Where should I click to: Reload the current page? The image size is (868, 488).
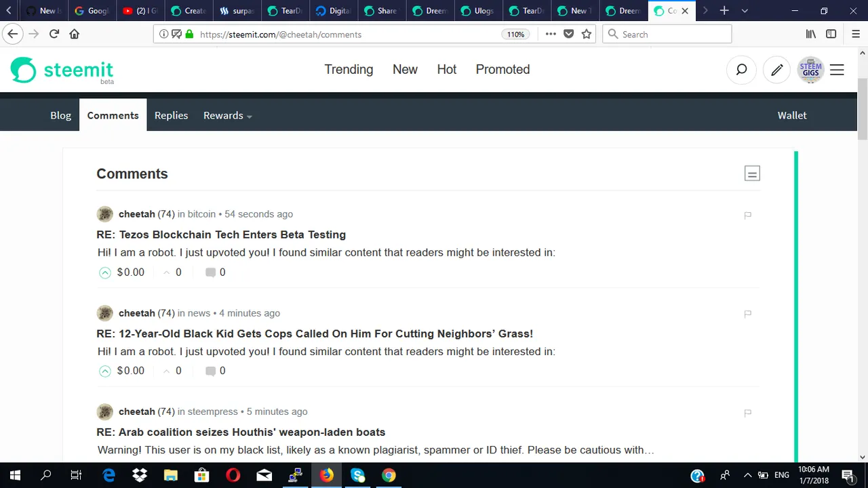click(x=54, y=34)
